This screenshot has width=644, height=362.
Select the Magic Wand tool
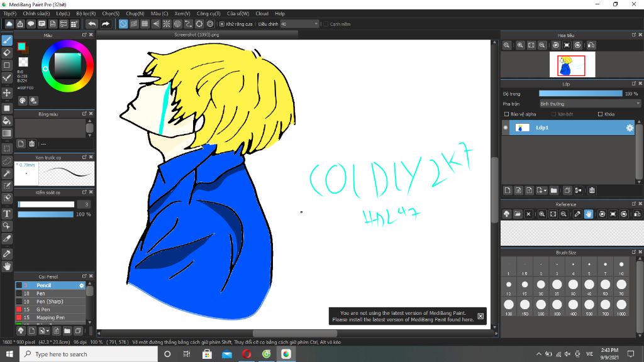tap(7, 173)
